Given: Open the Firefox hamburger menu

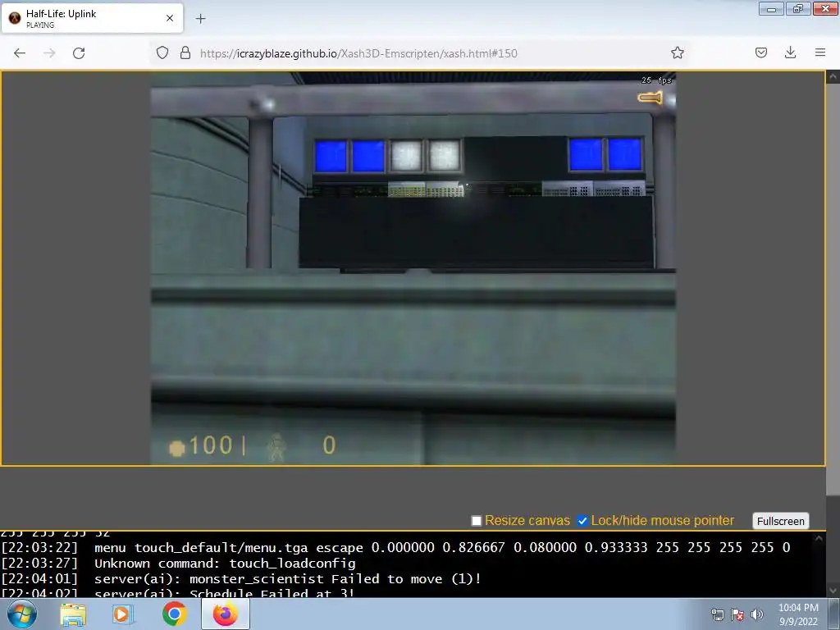Looking at the screenshot, I should click(x=820, y=52).
